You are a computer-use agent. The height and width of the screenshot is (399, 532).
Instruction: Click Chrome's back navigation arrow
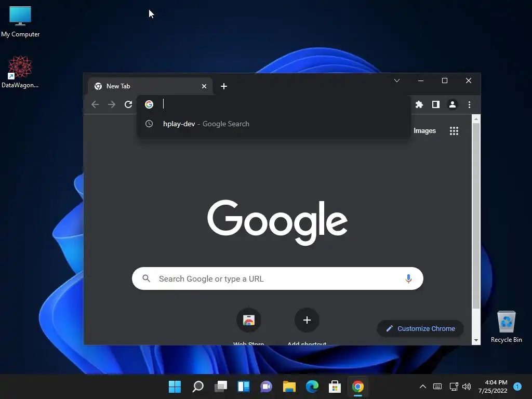click(x=95, y=104)
